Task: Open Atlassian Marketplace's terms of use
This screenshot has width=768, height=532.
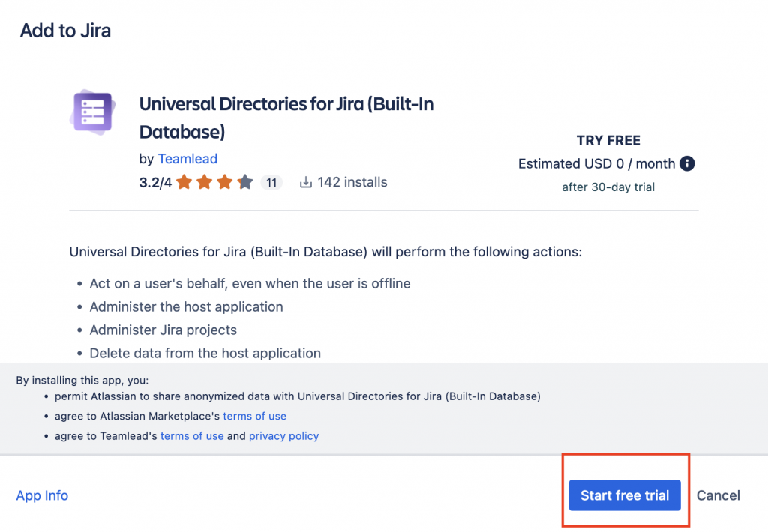Action: (x=254, y=416)
